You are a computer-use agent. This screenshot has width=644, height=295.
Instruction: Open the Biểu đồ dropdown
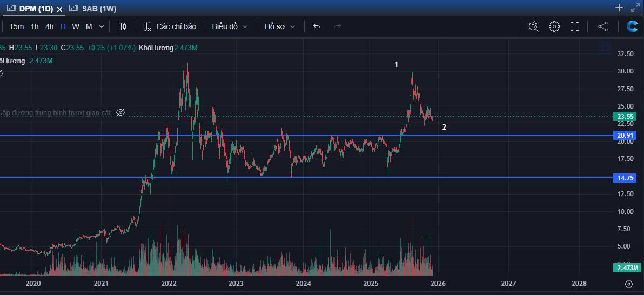(x=230, y=26)
